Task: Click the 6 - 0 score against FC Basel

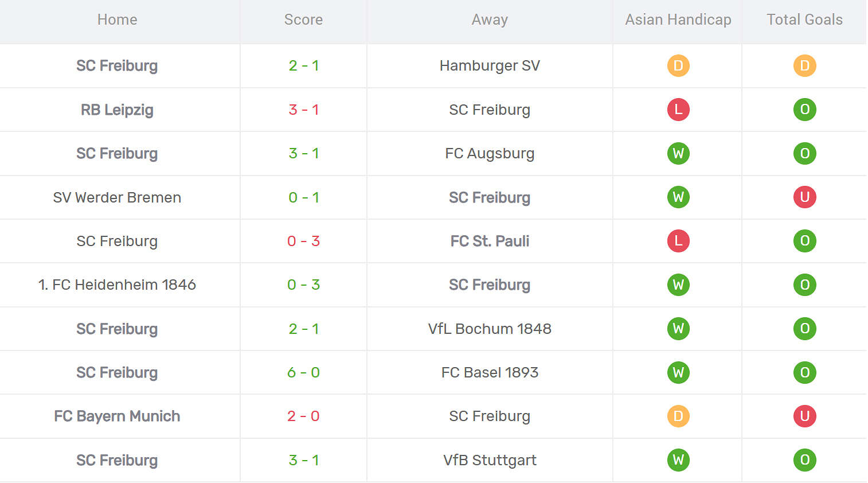Action: click(x=303, y=373)
